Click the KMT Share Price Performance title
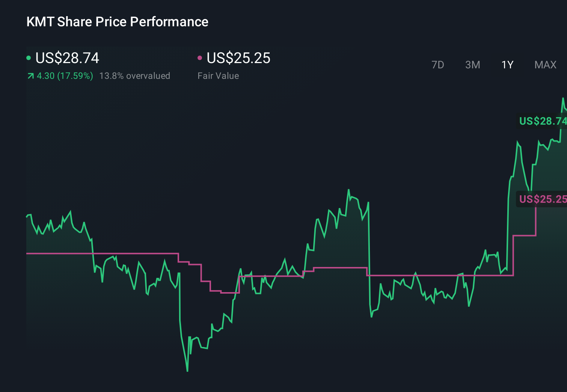This screenshot has height=392, width=567. [x=117, y=22]
